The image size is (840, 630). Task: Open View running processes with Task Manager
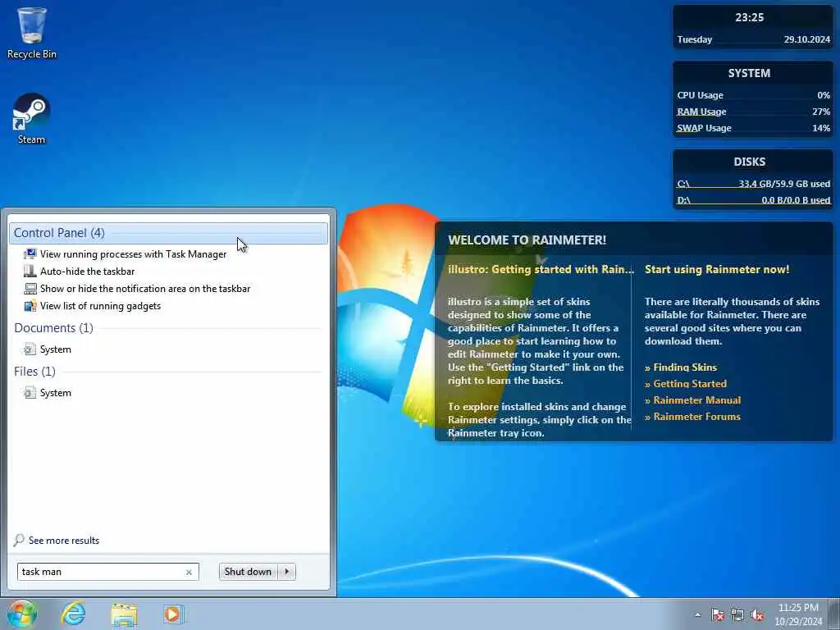(134, 254)
